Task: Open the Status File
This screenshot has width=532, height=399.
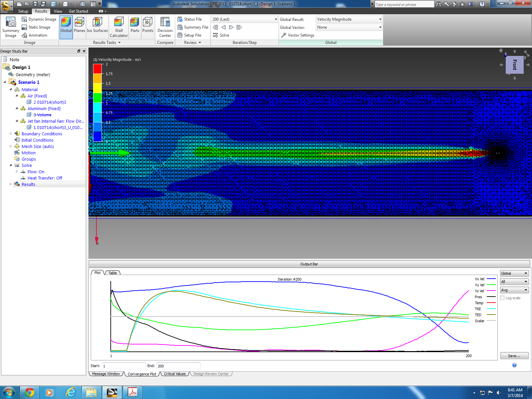Action: [x=190, y=19]
